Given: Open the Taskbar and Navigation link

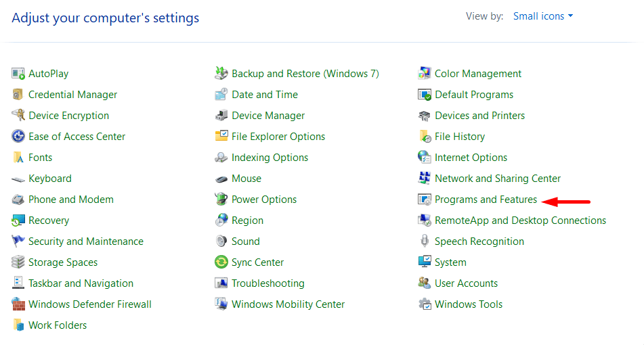Looking at the screenshot, I should [x=81, y=283].
